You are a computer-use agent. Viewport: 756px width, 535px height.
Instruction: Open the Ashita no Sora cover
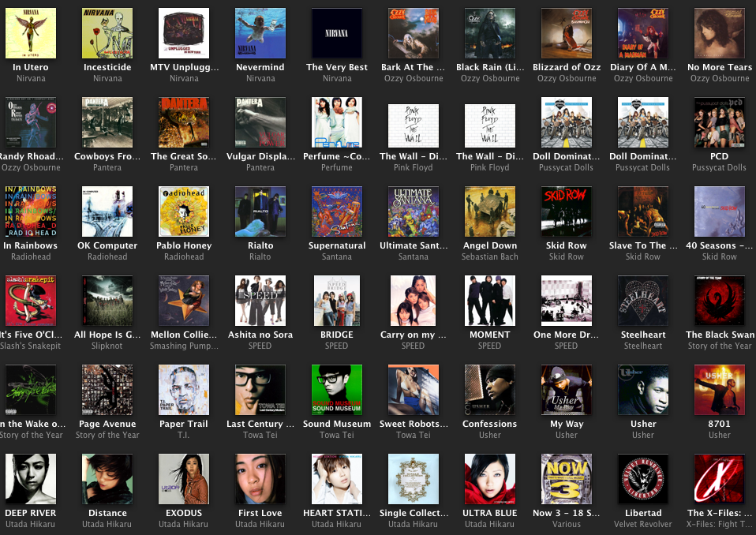tap(260, 301)
